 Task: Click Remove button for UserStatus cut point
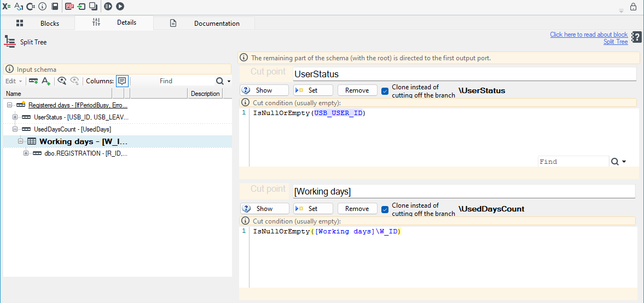tap(357, 90)
